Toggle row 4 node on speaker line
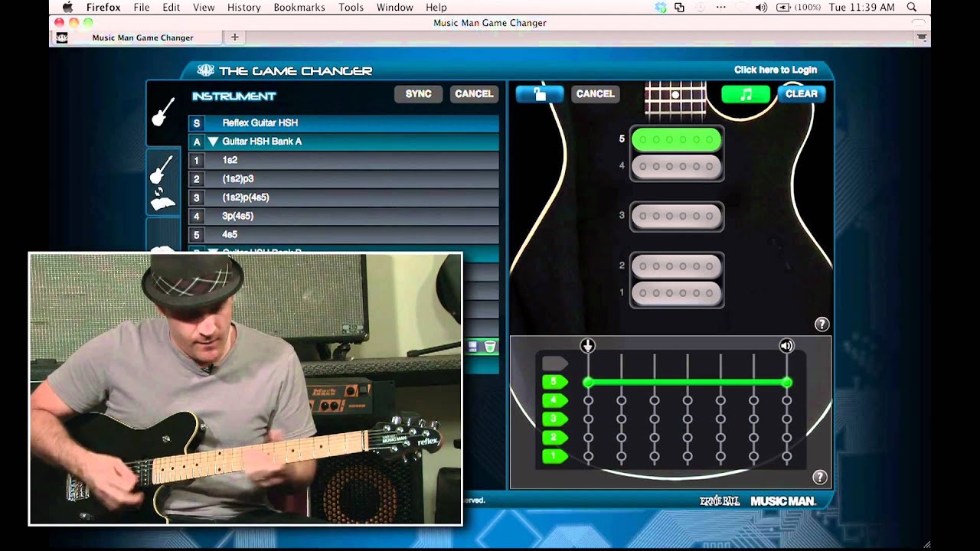The height and width of the screenshot is (551, 980). pyautogui.click(x=786, y=400)
